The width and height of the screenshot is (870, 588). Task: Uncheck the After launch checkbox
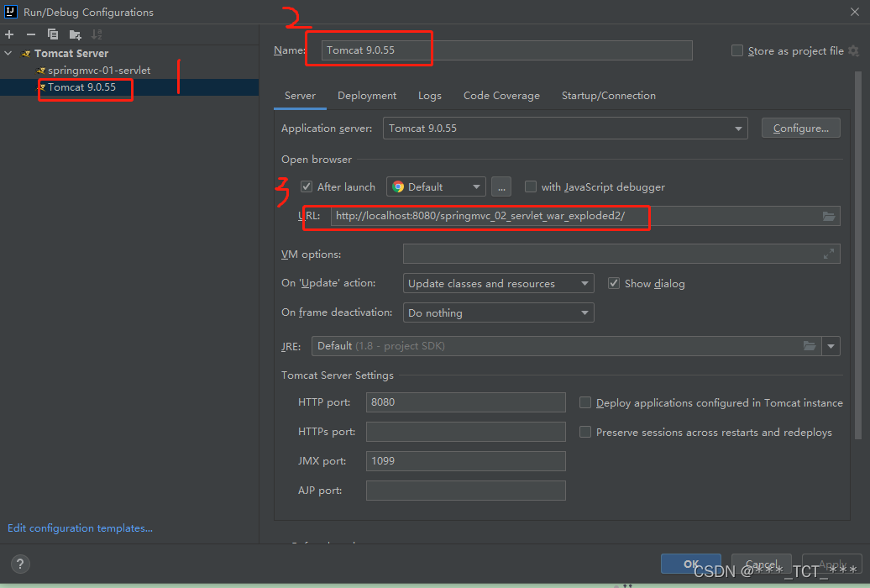click(307, 186)
